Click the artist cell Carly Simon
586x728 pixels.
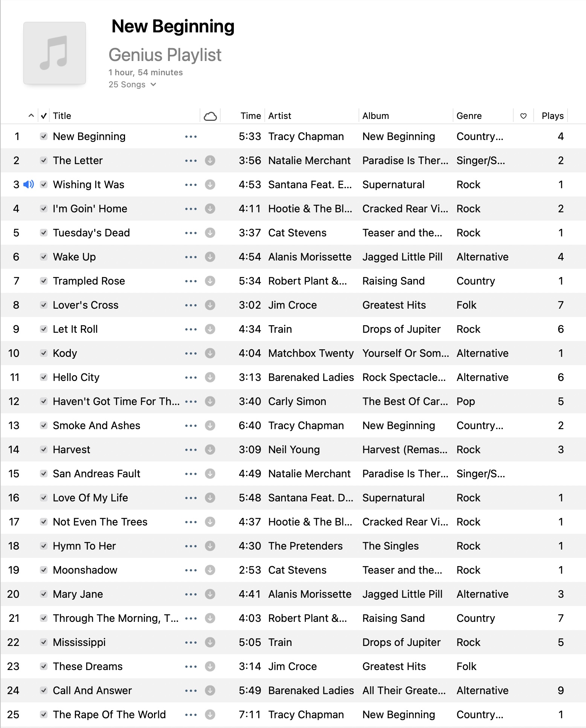[x=297, y=401]
